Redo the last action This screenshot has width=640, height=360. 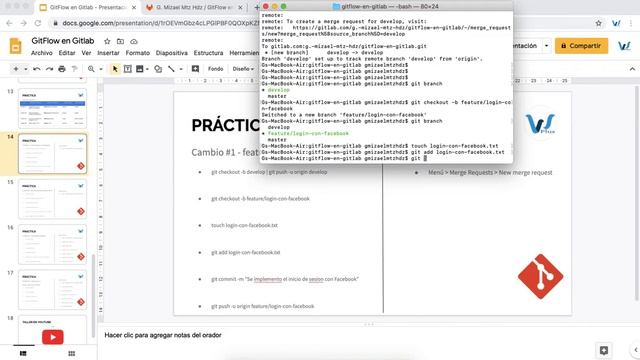[49, 69]
